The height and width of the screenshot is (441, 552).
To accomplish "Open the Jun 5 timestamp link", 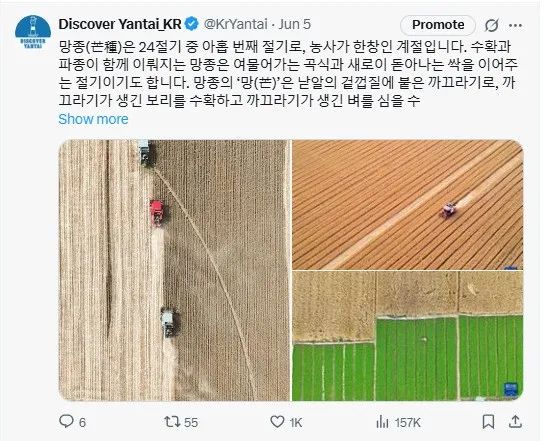I will (295, 24).
